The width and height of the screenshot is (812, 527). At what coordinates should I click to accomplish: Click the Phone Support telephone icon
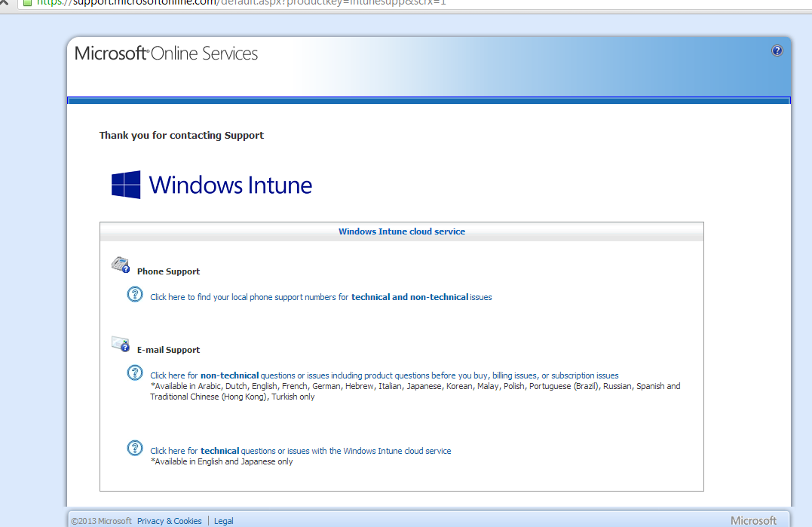click(x=121, y=265)
